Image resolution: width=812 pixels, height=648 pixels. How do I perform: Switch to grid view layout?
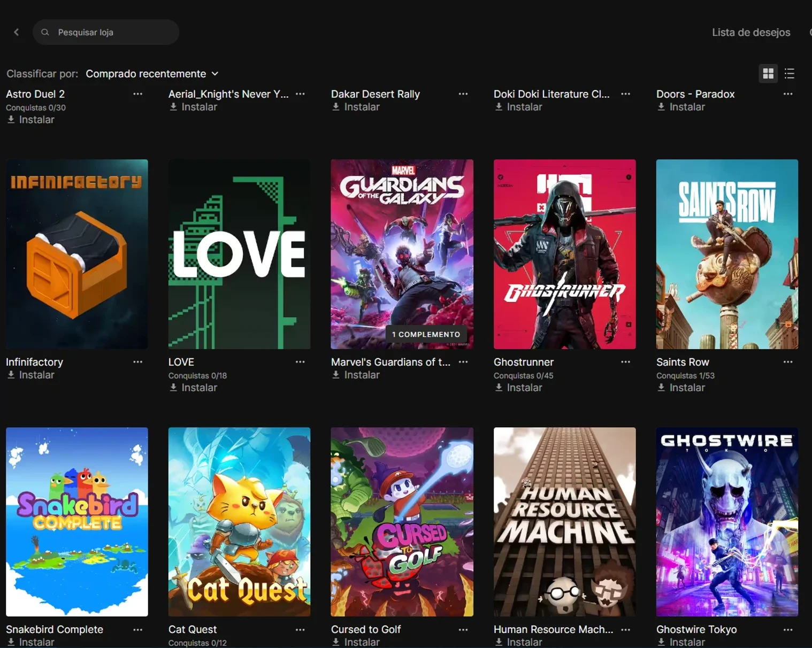pos(768,73)
